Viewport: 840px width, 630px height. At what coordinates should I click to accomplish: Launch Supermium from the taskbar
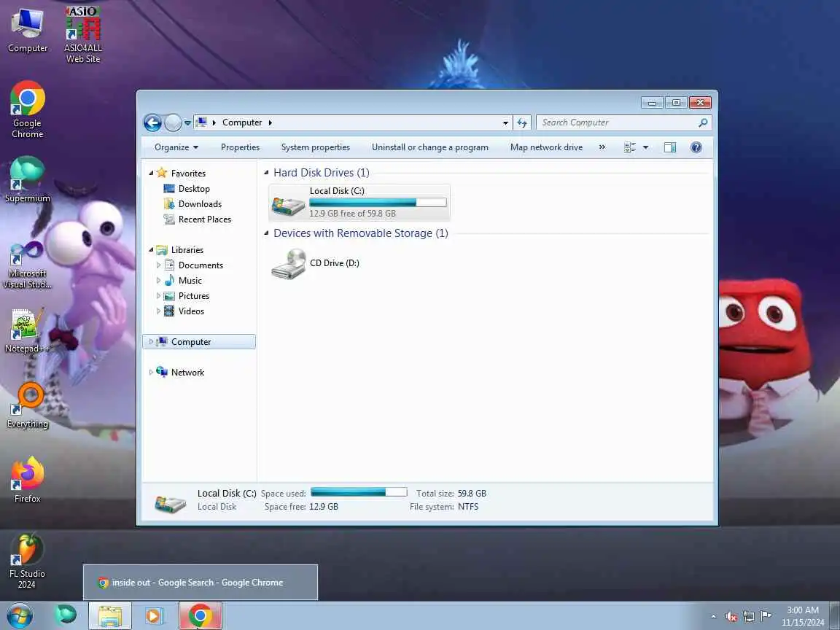click(x=66, y=615)
